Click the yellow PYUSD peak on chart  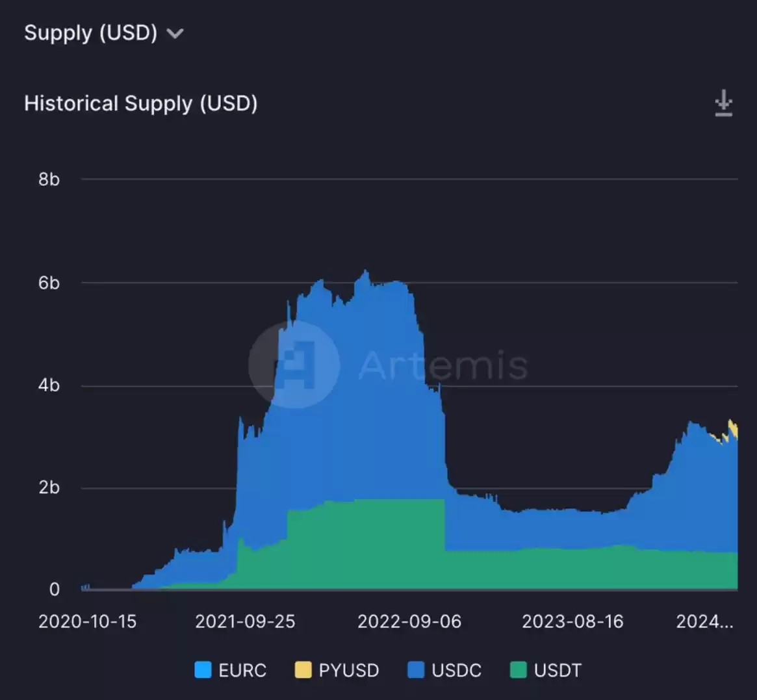tap(732, 427)
